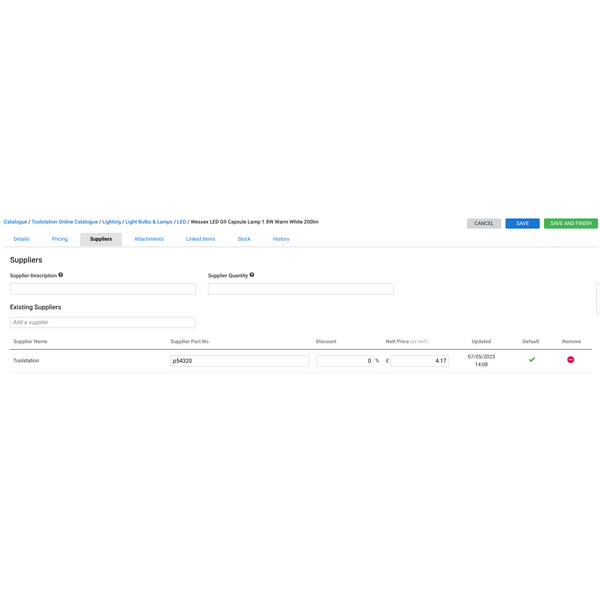Viewport: 600px width, 600px height.
Task: Remove the Toolstation supplier
Action: tap(571, 360)
